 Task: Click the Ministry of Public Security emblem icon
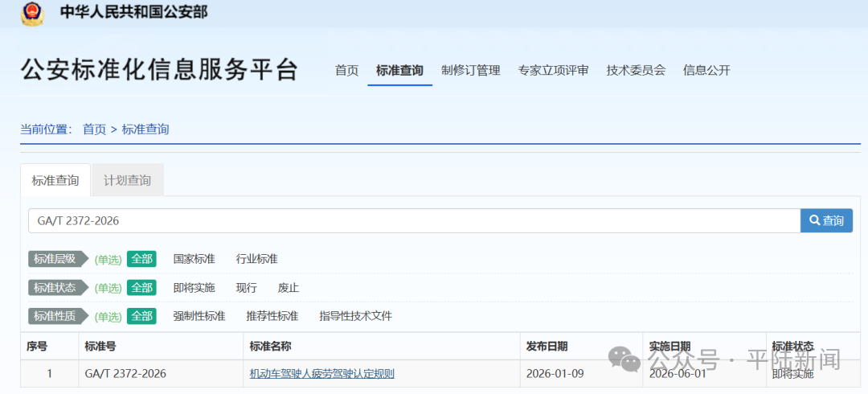[x=33, y=13]
